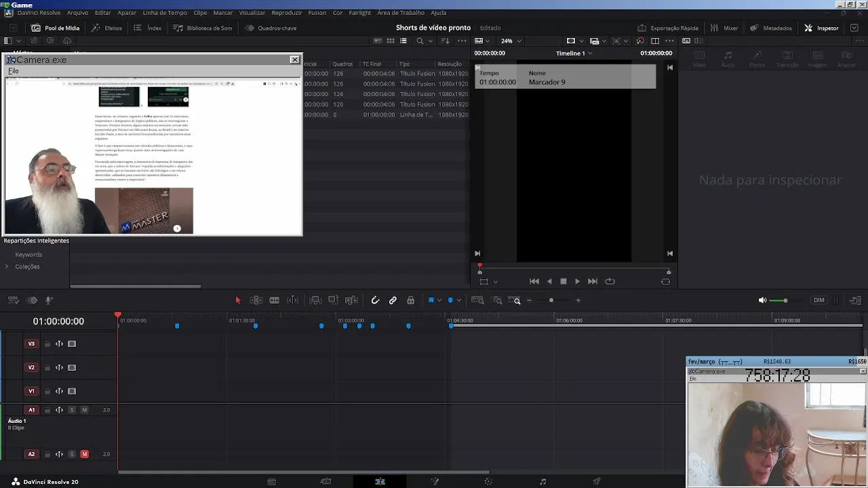Open media pool sort options
Image resolution: width=868 pixels, height=488 pixels.
pyautogui.click(x=445, y=41)
